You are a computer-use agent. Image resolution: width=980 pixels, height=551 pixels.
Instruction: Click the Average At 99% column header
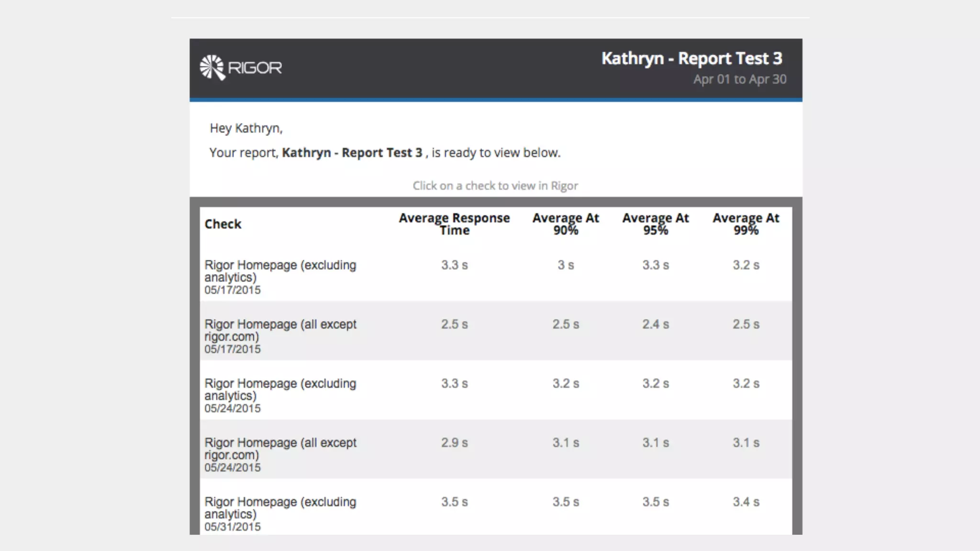click(x=746, y=224)
